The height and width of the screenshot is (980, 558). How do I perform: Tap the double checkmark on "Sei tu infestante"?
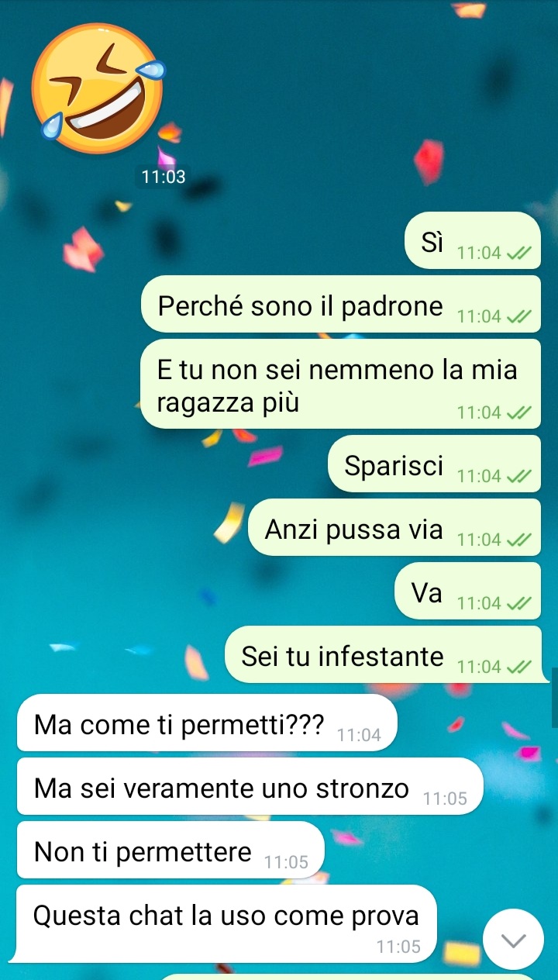pos(518,667)
